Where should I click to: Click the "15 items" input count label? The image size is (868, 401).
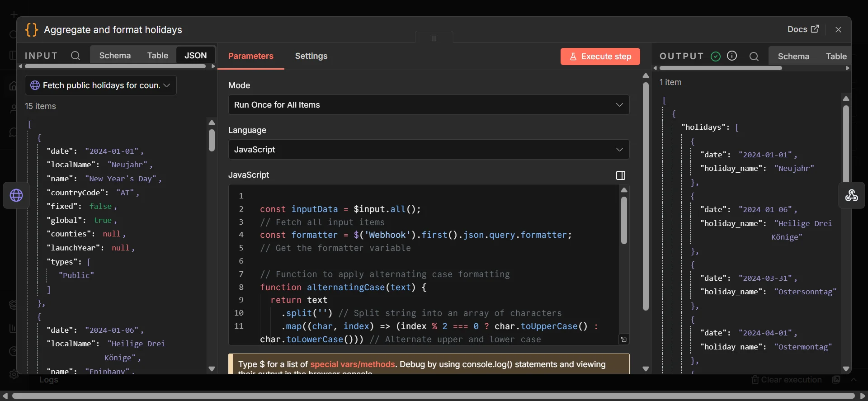point(40,106)
